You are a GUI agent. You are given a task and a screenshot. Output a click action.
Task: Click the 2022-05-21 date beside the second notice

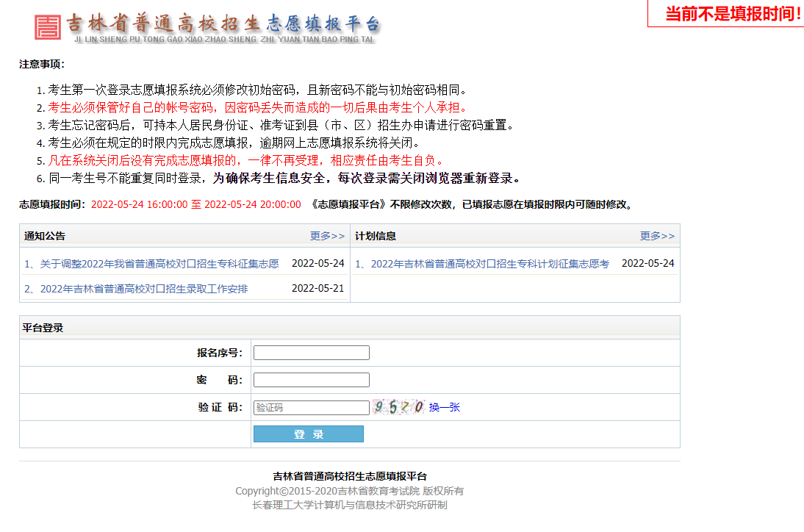317,289
